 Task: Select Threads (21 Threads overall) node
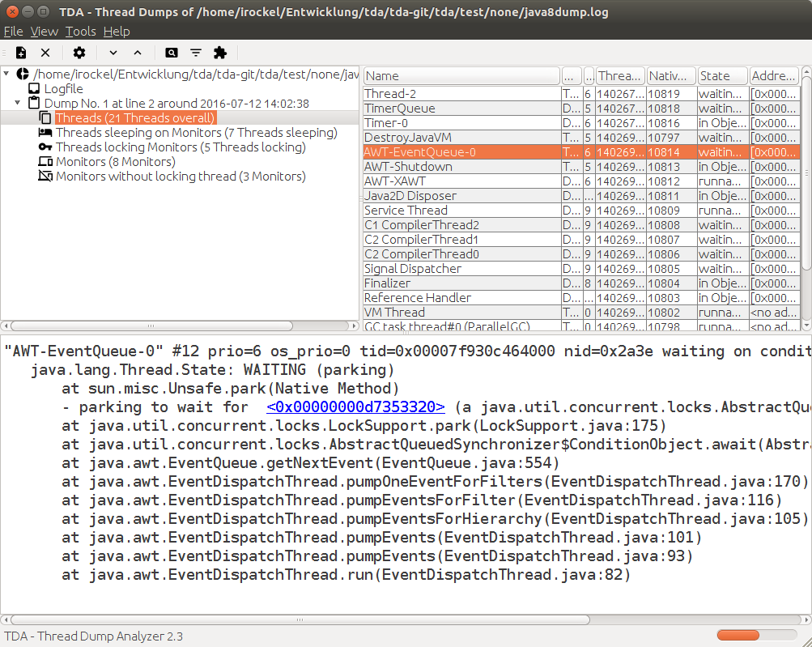134,117
